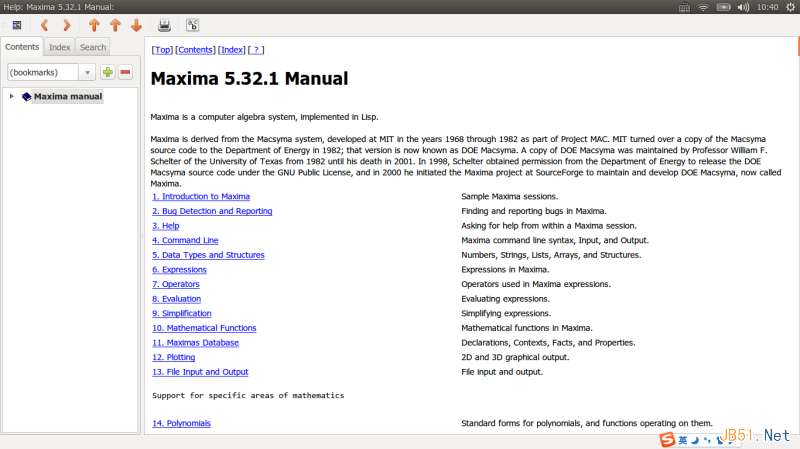This screenshot has width=800, height=449.
Task: Switch to the Index tab
Action: [x=60, y=47]
